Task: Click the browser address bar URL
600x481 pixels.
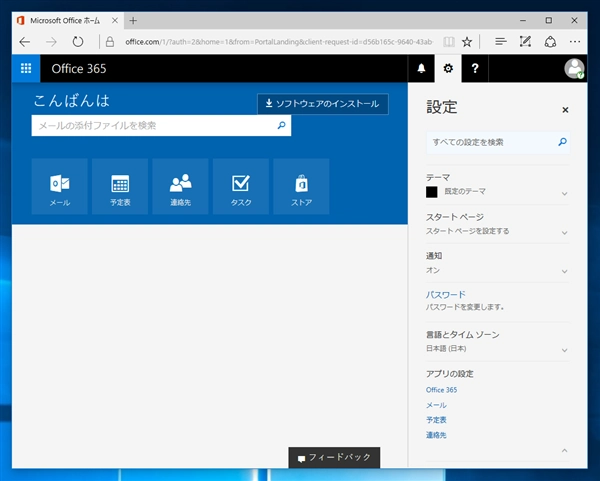Action: (x=279, y=42)
